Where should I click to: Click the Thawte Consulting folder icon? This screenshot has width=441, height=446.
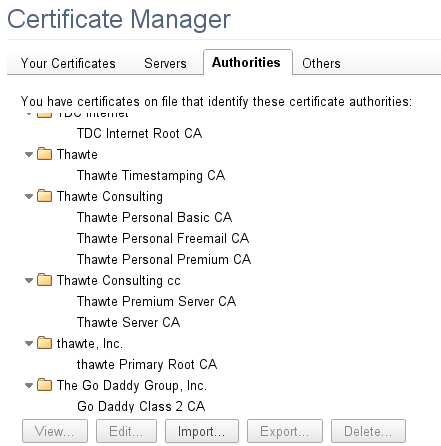click(x=44, y=196)
